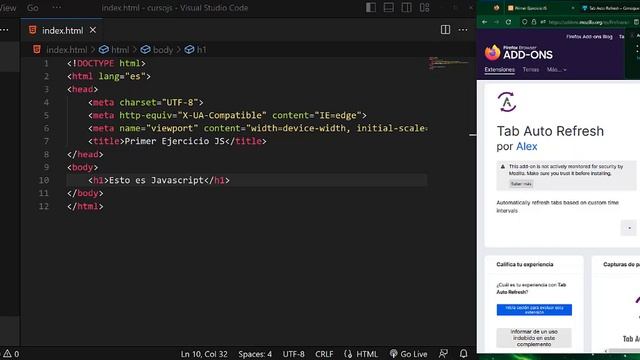Click feedback icon in status bar
Viewport: 640px width, 360px height.
click(443, 354)
